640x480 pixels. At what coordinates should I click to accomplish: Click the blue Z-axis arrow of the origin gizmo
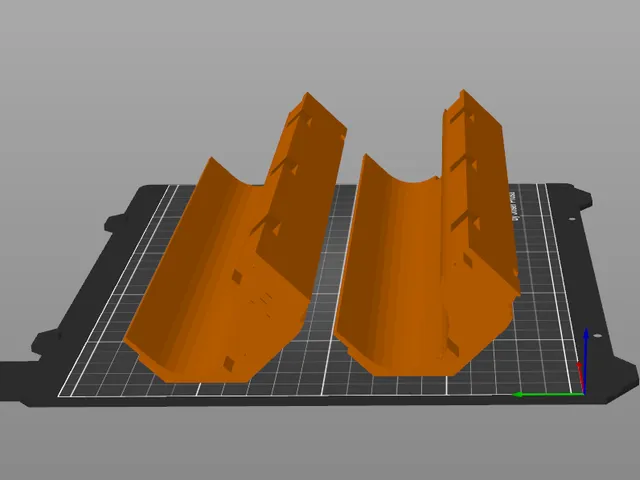click(586, 359)
